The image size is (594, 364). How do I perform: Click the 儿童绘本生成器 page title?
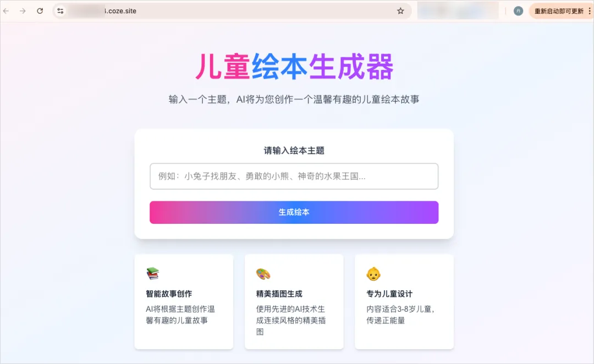294,67
